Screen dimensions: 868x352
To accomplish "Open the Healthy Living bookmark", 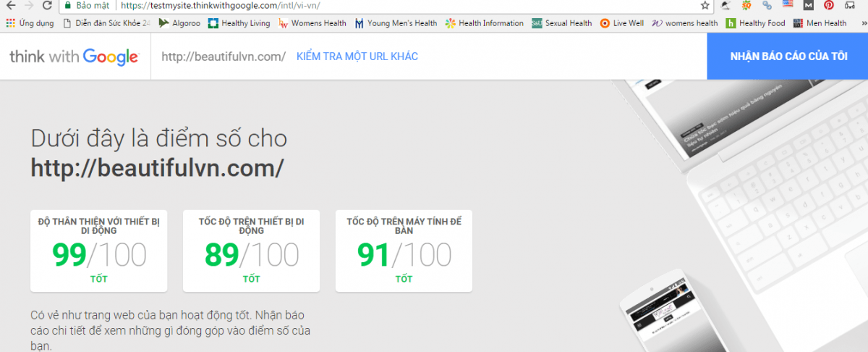I will pos(239,23).
